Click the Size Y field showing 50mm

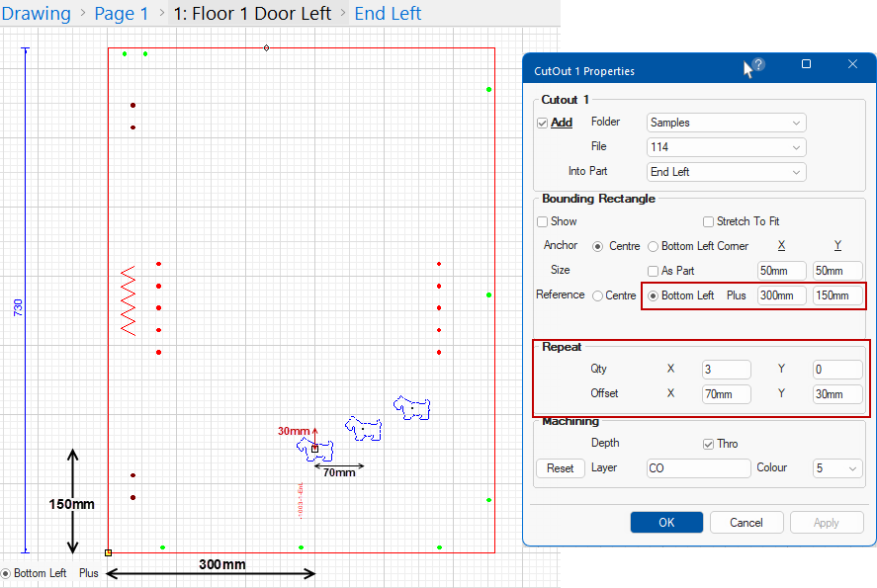[x=837, y=271]
